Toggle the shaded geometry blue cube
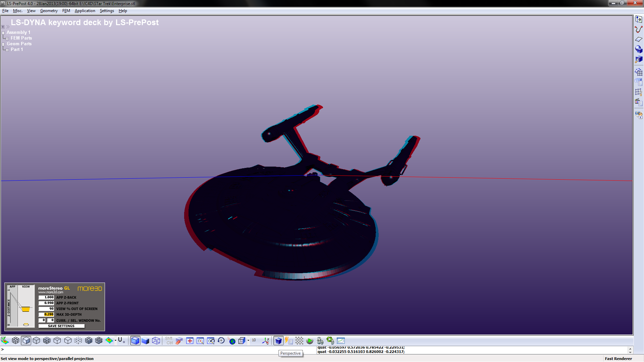Screen dimensions: 644x362 tap(135, 341)
